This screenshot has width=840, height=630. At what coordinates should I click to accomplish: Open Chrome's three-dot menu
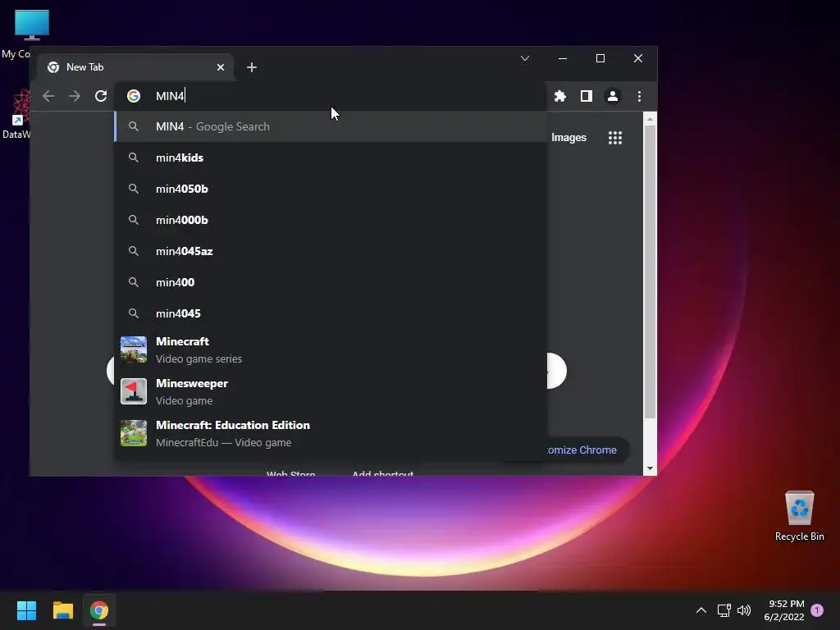tap(639, 96)
